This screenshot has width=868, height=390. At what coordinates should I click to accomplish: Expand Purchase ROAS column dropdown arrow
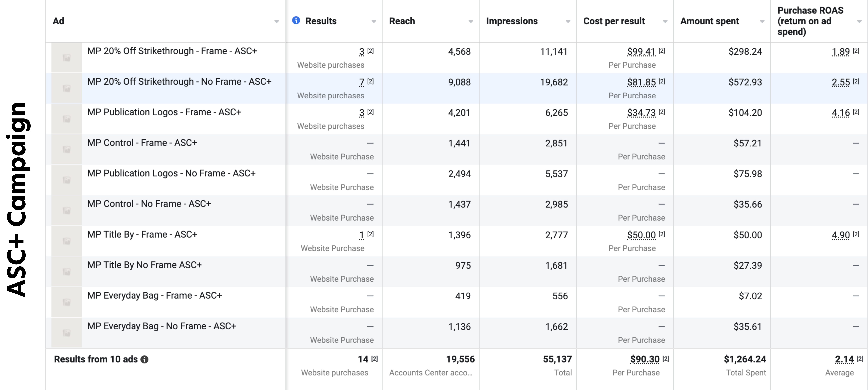(859, 21)
